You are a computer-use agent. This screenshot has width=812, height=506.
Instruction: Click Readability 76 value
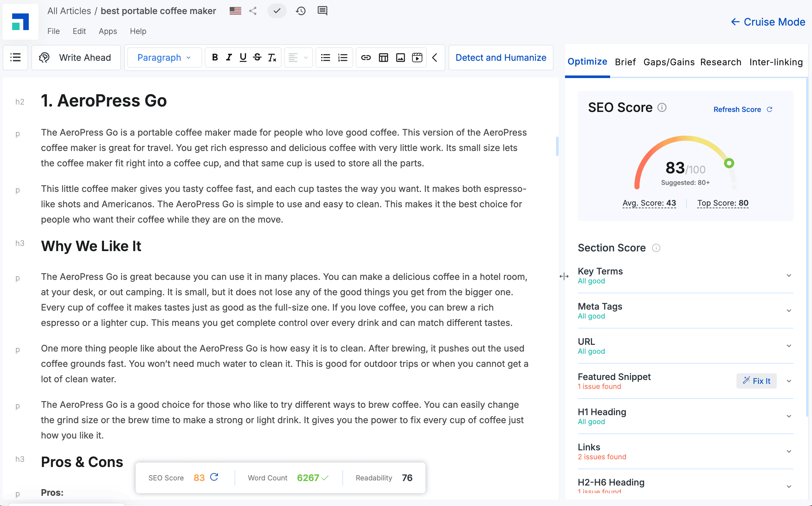click(407, 478)
